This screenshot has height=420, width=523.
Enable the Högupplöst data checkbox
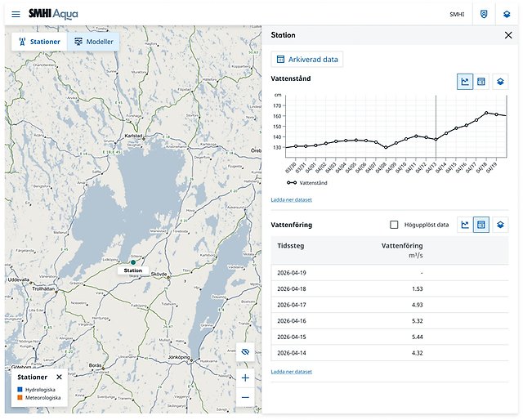(394, 225)
